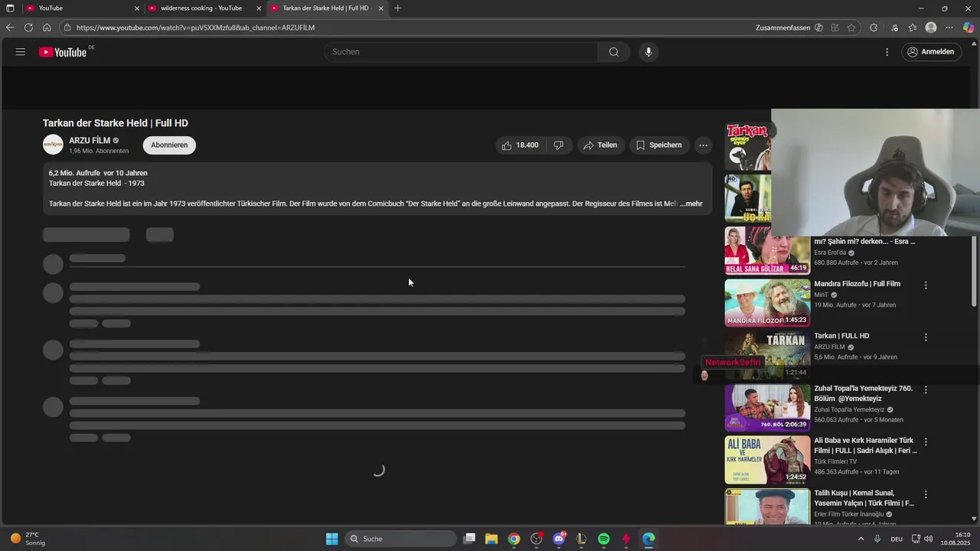Select the Tarkan der Starke Held tab
This screenshot has width=980, height=551.
click(x=325, y=8)
